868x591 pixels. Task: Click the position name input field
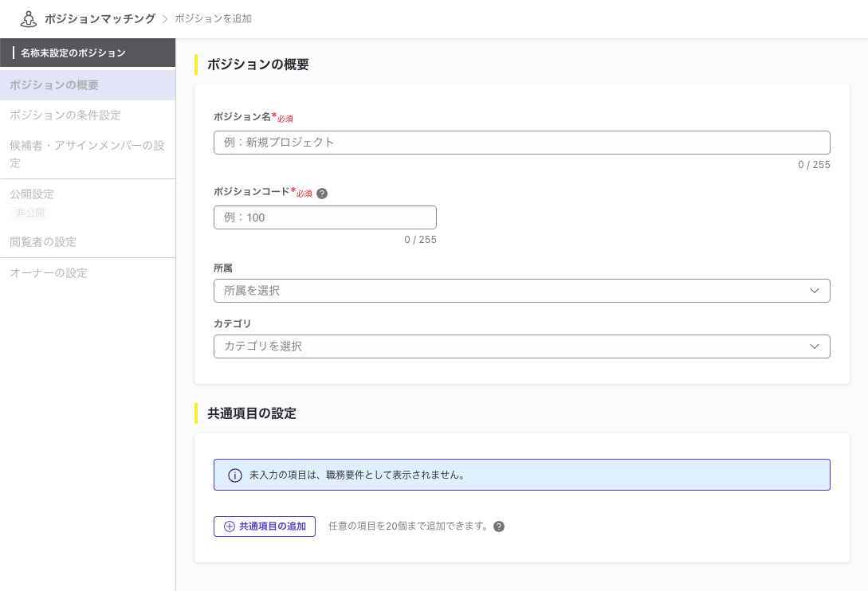coord(521,143)
